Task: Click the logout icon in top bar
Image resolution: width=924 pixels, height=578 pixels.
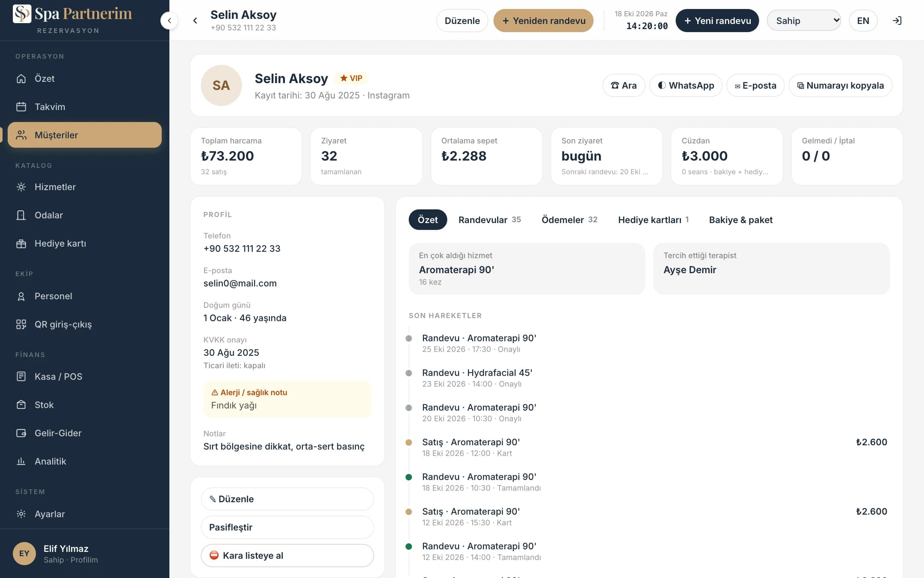Action: [x=897, y=21]
